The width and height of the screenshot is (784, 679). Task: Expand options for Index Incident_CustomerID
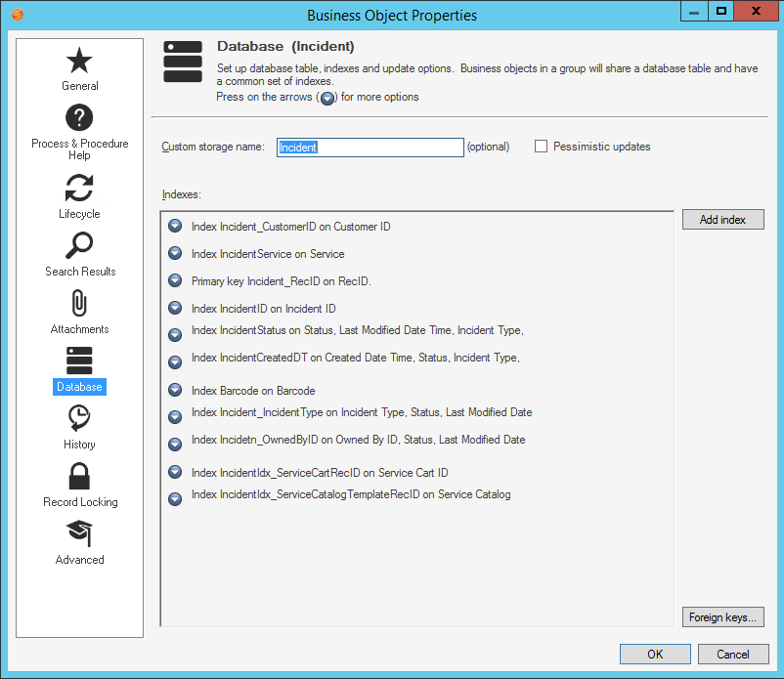[175, 226]
